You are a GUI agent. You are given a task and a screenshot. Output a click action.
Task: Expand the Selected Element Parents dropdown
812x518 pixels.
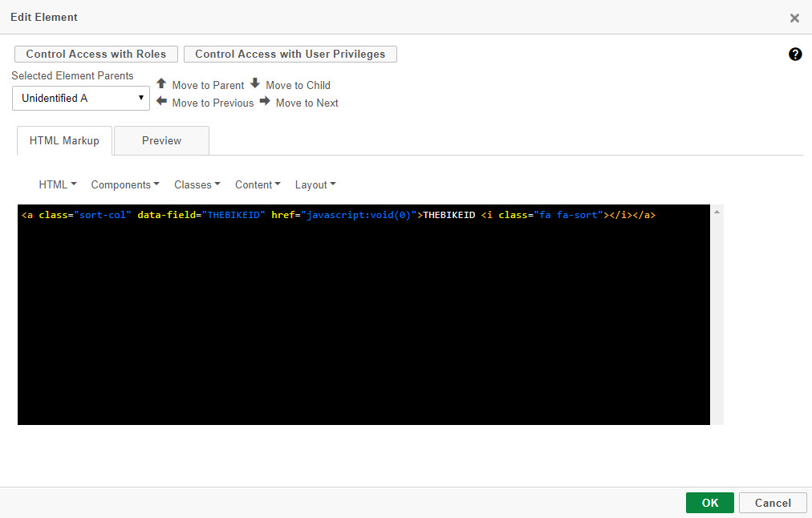81,98
